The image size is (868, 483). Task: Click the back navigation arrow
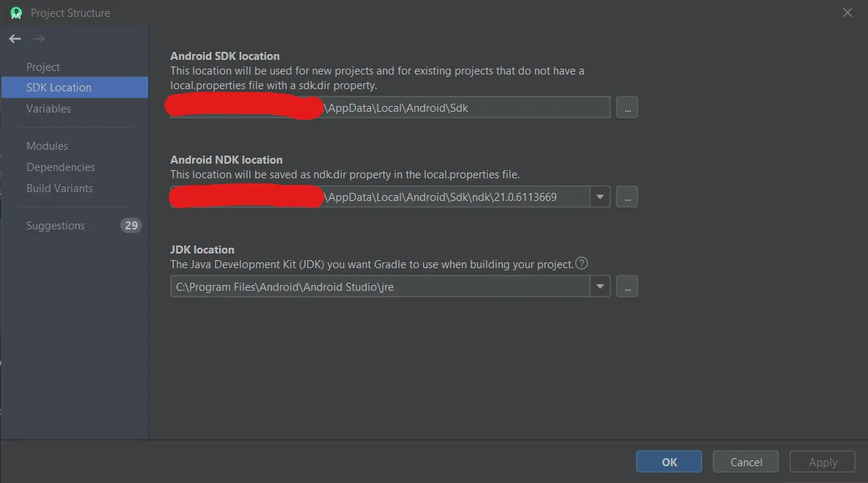(15, 39)
